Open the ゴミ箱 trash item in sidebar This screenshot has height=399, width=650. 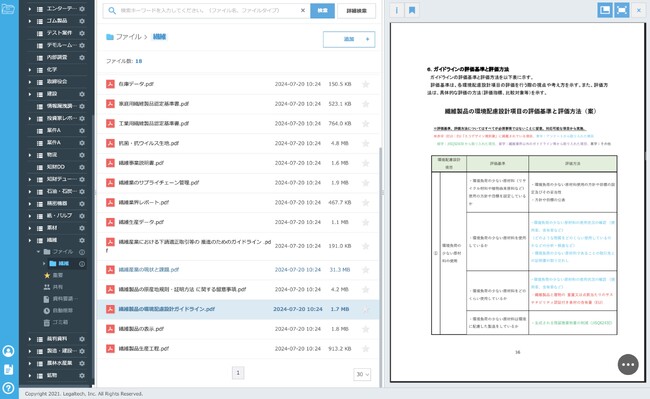coord(56,322)
